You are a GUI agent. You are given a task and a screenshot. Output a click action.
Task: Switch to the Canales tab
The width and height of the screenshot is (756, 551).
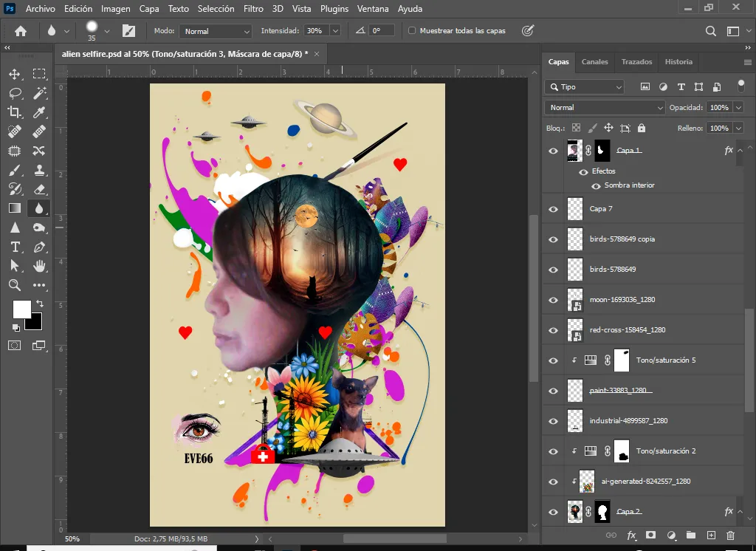pos(594,62)
